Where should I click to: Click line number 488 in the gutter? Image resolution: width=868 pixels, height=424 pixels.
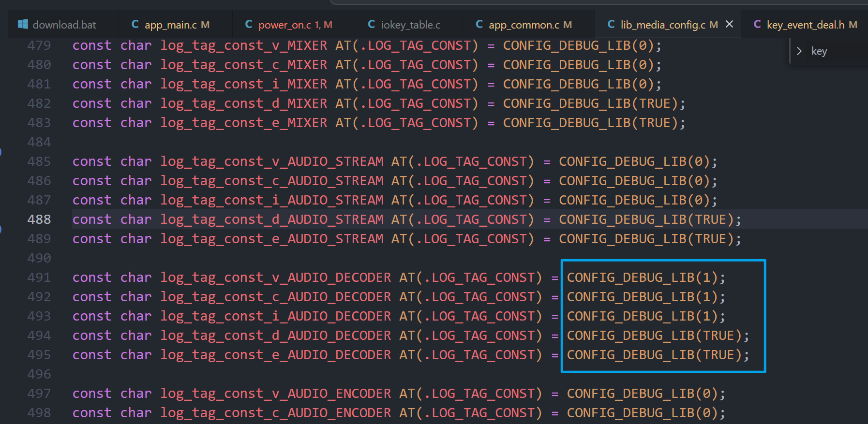(x=39, y=219)
